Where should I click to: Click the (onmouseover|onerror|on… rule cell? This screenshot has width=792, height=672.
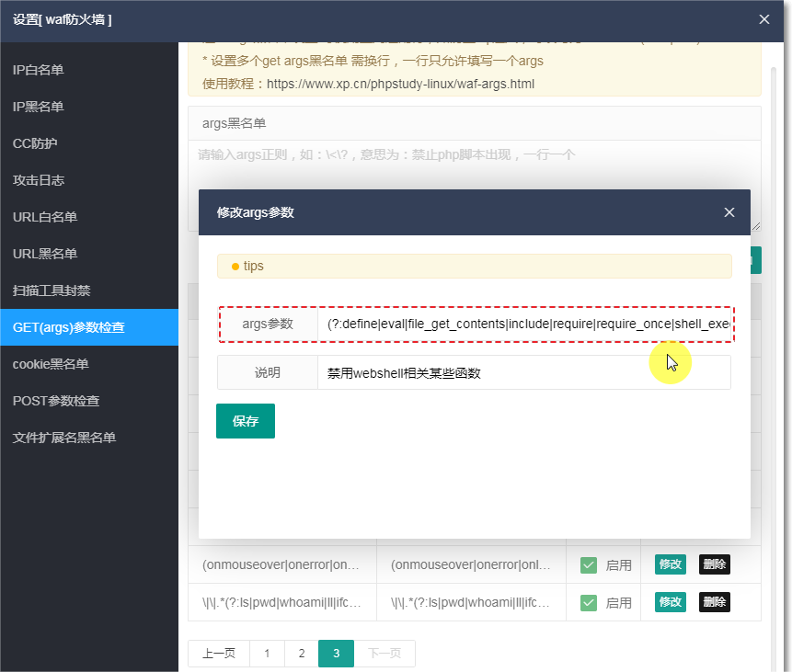pyautogui.click(x=281, y=564)
